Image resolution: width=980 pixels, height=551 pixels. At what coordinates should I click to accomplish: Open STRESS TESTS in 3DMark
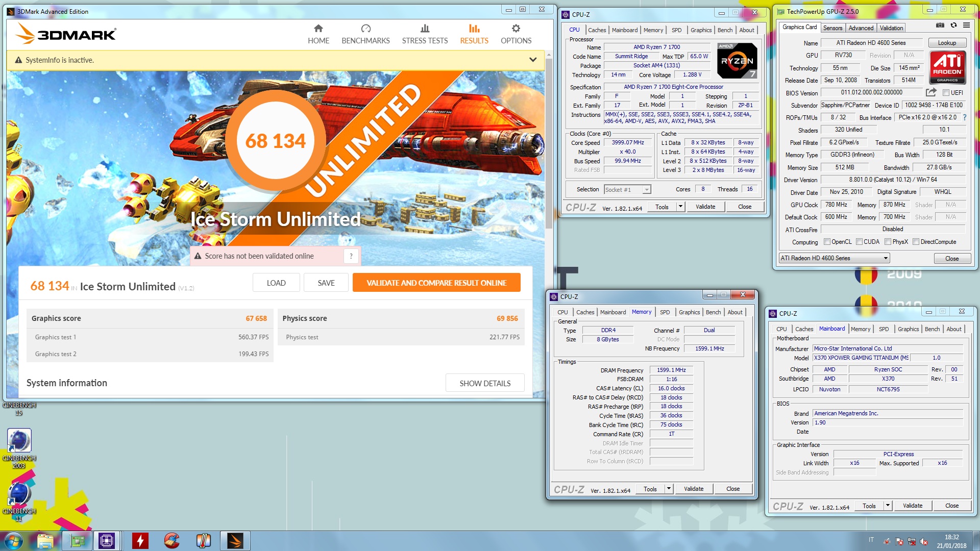(x=425, y=34)
